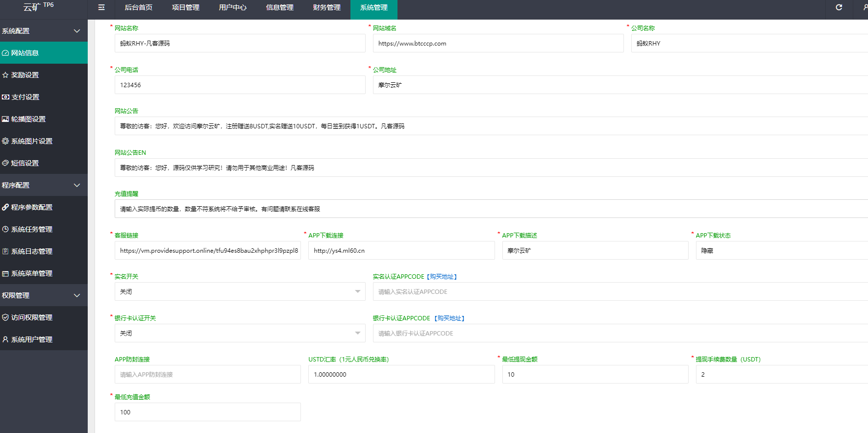Screen dimensions: 868x433
Task: Switch to the 财务管理 top tab
Action: pyautogui.click(x=326, y=7)
